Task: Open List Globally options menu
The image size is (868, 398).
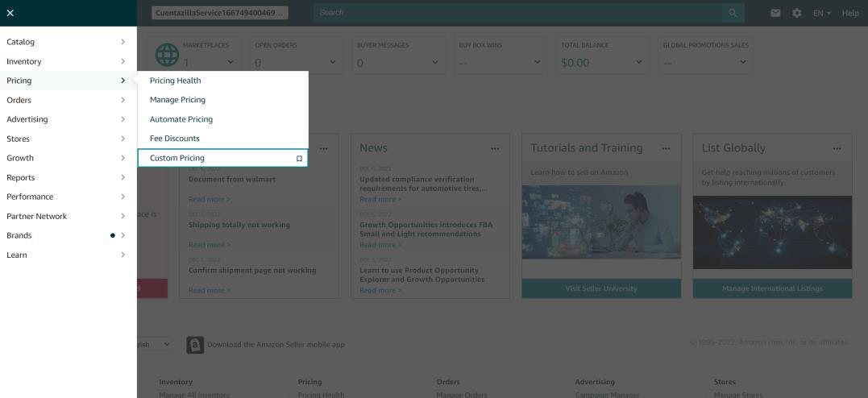Action: [x=837, y=148]
